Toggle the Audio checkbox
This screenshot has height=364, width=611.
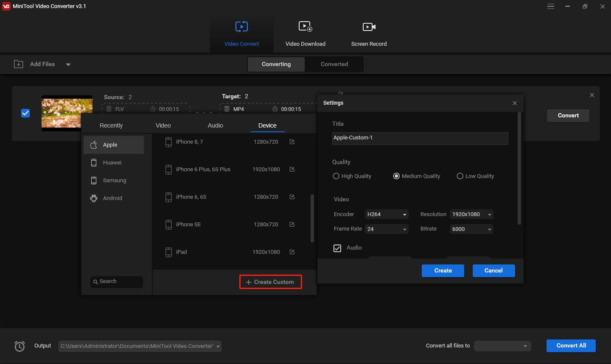337,248
